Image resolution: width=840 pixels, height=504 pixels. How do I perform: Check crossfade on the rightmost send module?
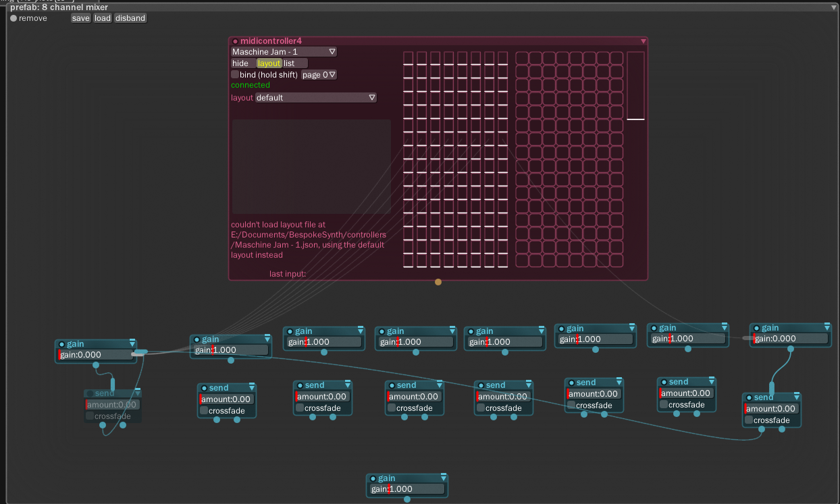(x=750, y=420)
